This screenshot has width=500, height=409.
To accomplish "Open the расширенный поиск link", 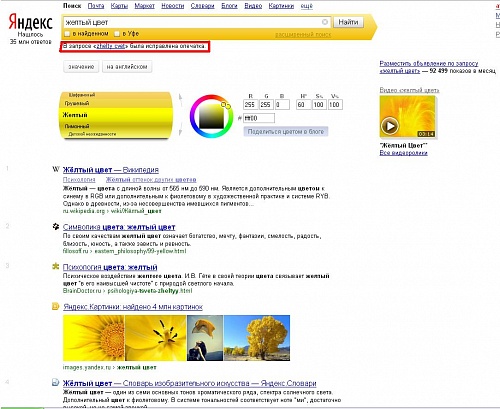I will tap(303, 34).
